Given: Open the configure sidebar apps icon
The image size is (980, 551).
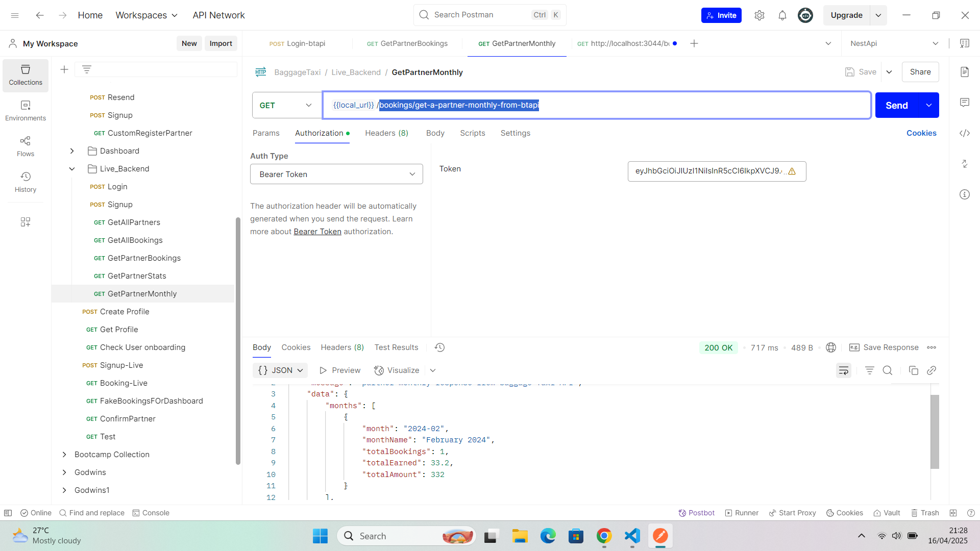Looking at the screenshot, I should (26, 222).
